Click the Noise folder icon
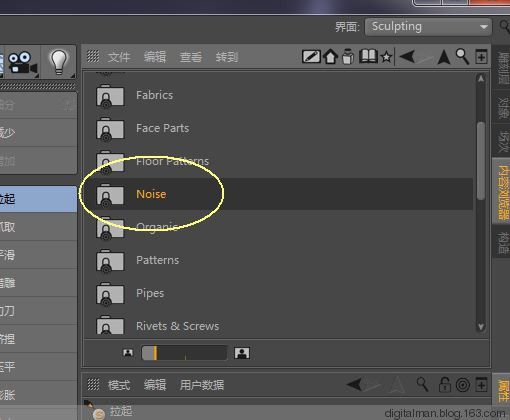The image size is (510, 420). tap(110, 195)
